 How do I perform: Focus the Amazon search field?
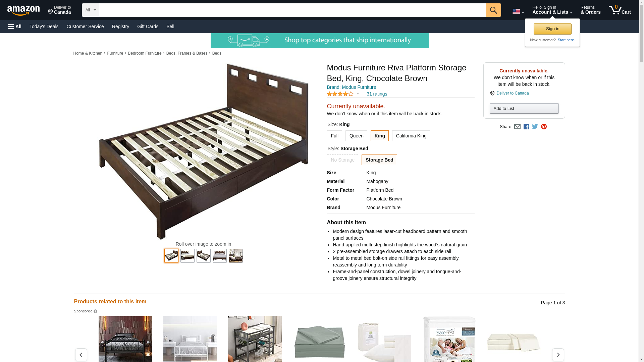click(x=292, y=10)
